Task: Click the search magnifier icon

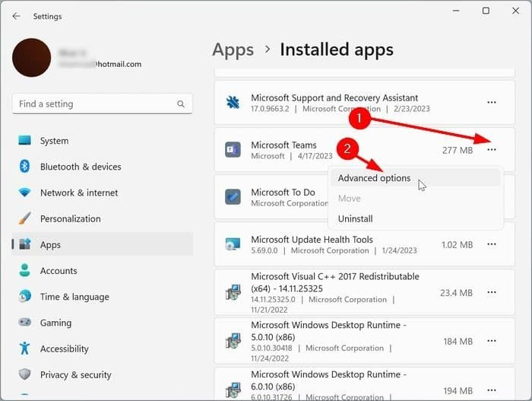Action: [x=181, y=104]
